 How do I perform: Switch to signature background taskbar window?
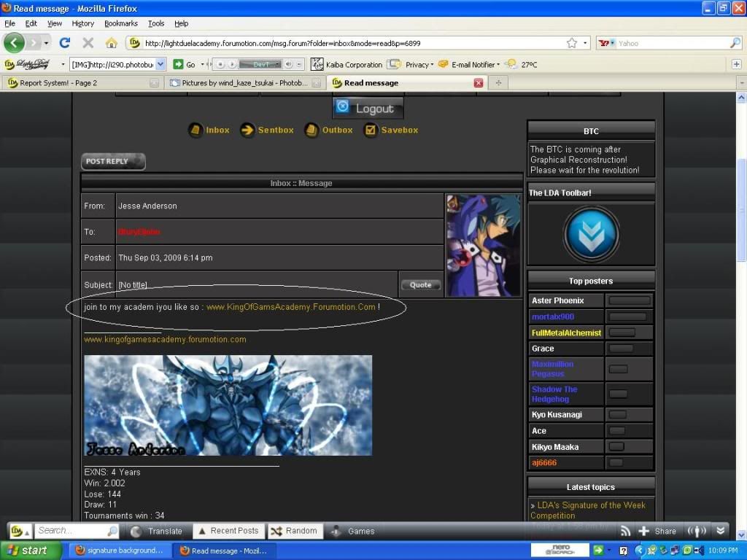coord(120,551)
